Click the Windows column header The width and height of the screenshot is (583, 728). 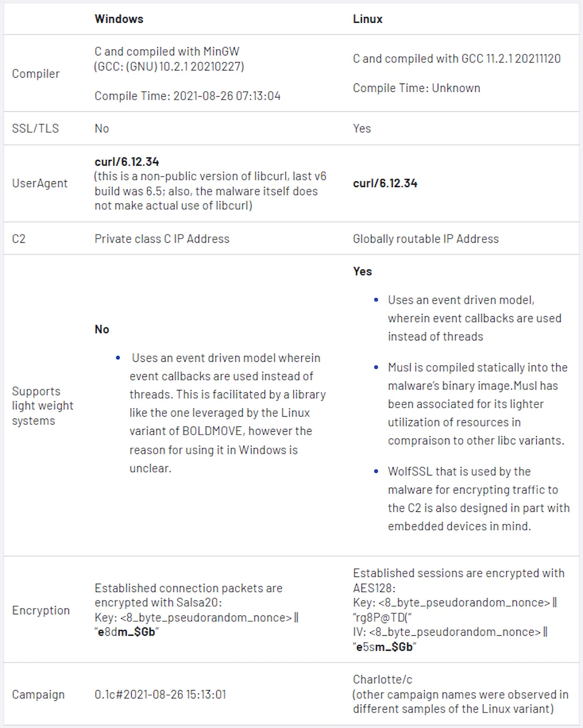(119, 19)
